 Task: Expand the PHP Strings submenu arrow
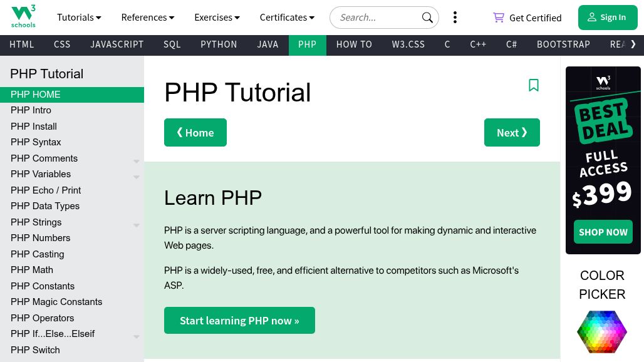coord(136,225)
